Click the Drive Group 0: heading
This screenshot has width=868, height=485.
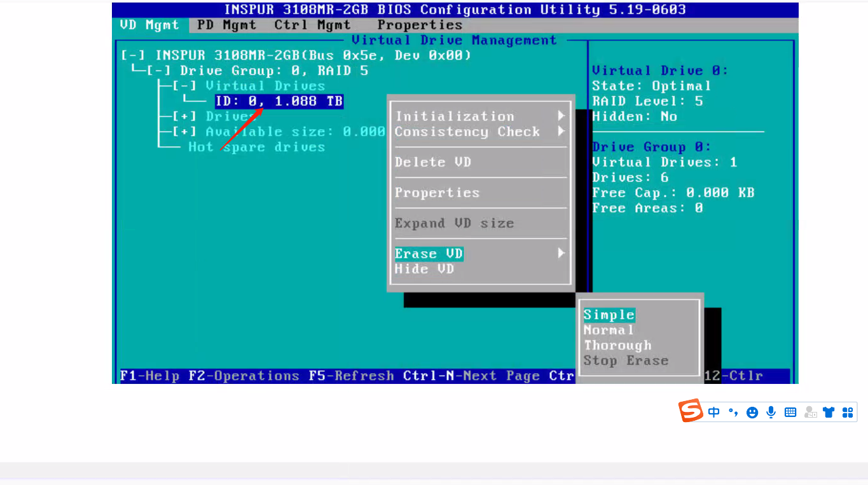click(652, 147)
